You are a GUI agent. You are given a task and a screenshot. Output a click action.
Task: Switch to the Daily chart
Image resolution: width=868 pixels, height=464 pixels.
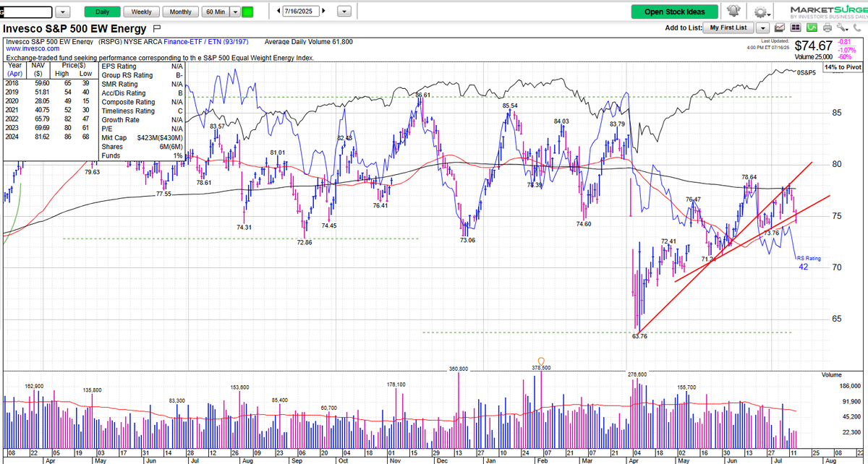coord(102,12)
